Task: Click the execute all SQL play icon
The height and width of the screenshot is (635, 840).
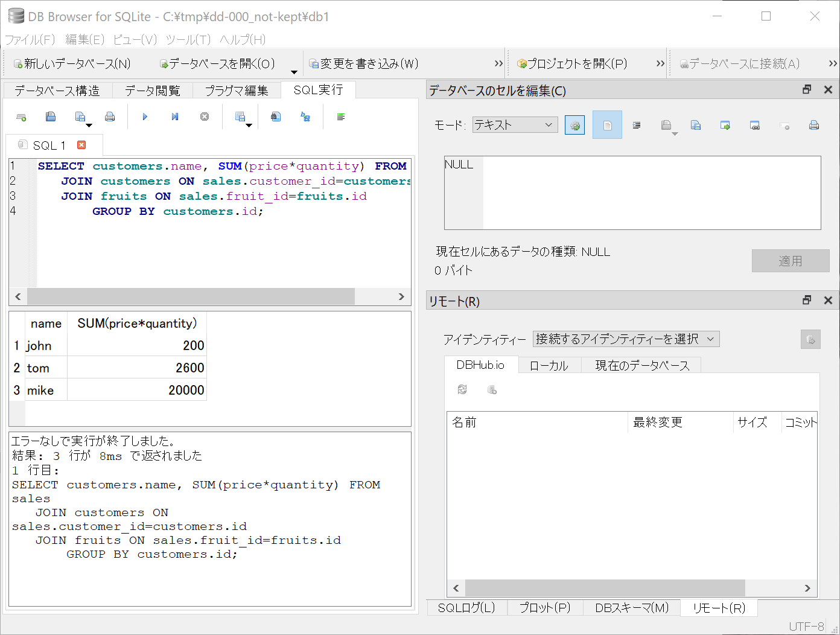Action: pos(145,116)
